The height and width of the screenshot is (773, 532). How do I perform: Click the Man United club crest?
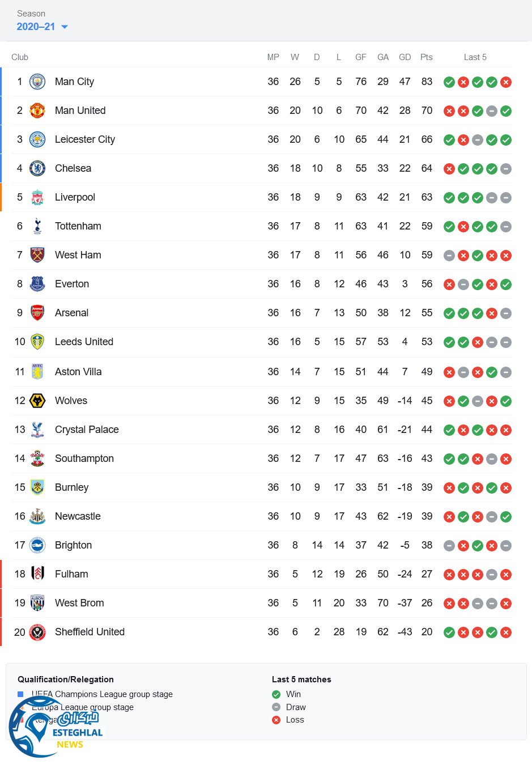point(37,111)
